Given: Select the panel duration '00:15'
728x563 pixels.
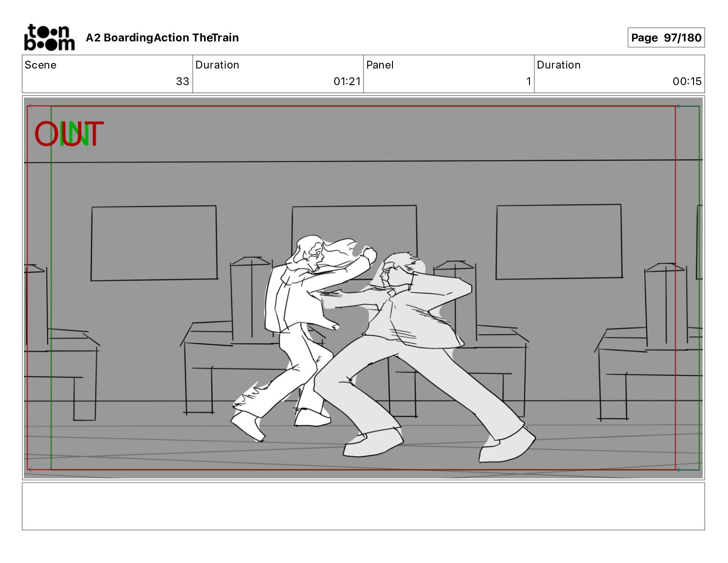Looking at the screenshot, I should 687,81.
